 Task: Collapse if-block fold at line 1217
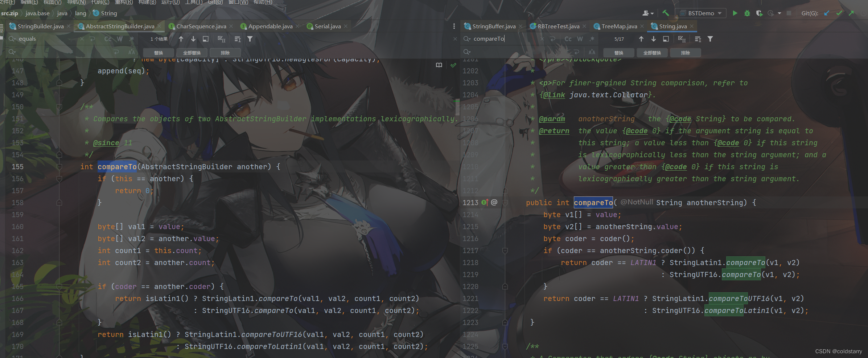[x=505, y=251]
